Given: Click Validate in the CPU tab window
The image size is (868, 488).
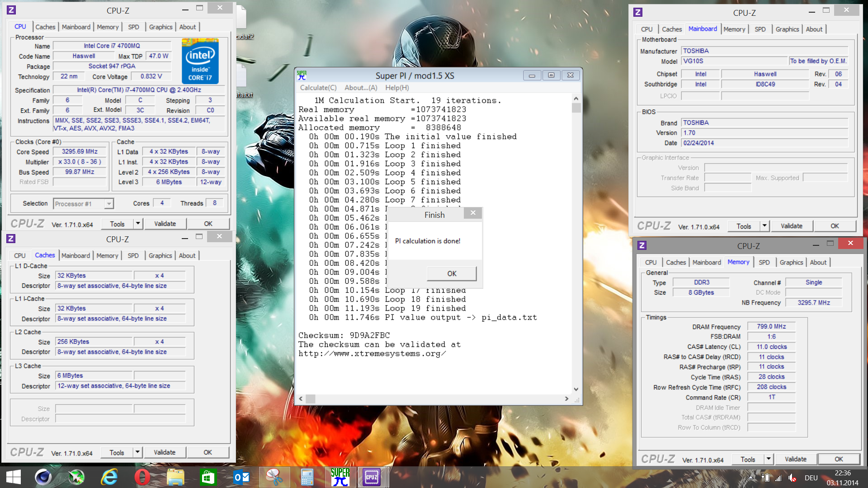Looking at the screenshot, I should pyautogui.click(x=165, y=224).
